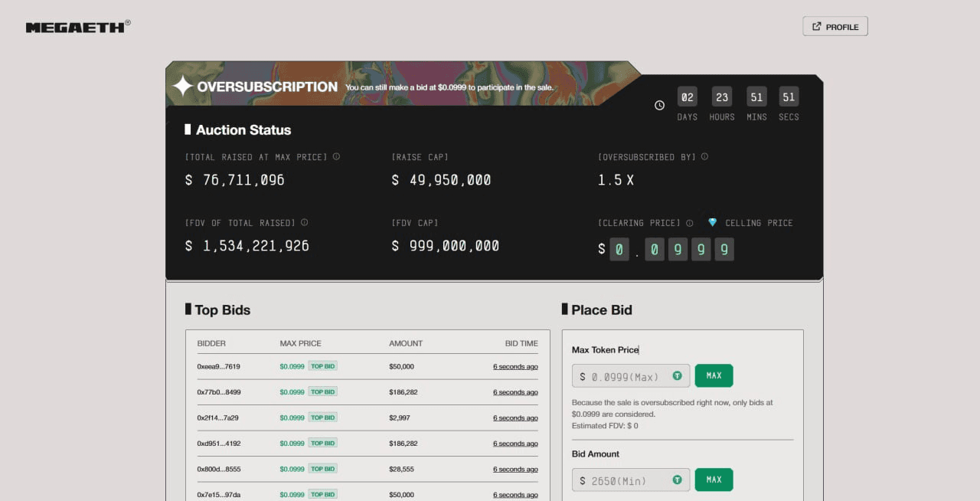Screen dimensions: 980x501
Task: Click bidder address 0x800d...8555
Action: pos(218,469)
